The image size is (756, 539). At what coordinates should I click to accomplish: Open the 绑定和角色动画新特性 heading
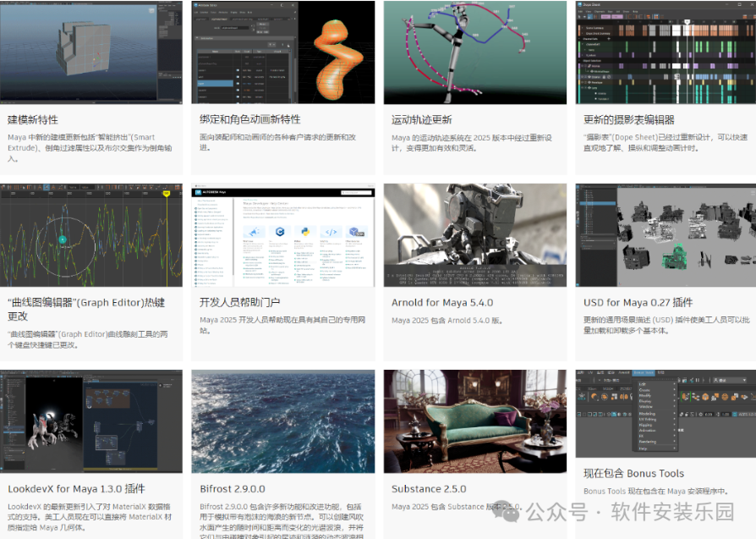(x=249, y=119)
